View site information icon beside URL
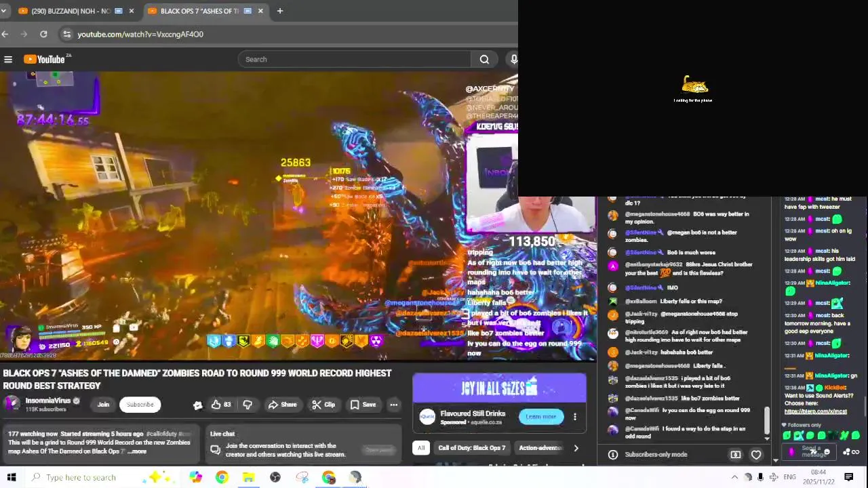The image size is (868, 488). click(x=66, y=34)
